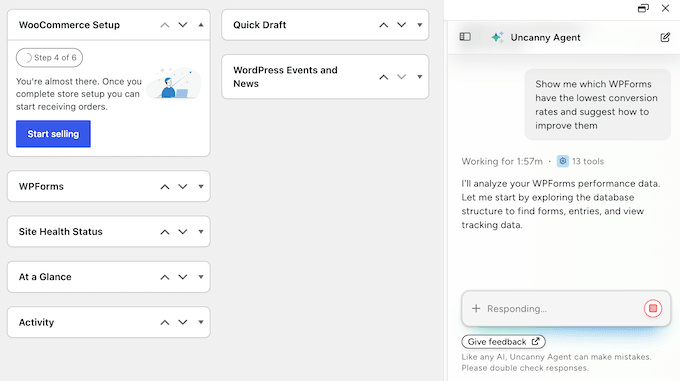Screen dimensions: 680x381
Task: Move At a Glance widget up
Action: point(165,277)
